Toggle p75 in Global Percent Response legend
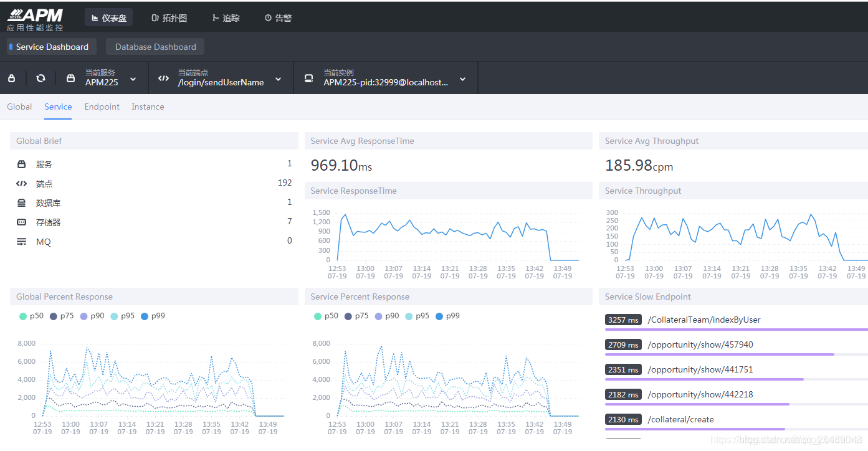 coord(61,316)
